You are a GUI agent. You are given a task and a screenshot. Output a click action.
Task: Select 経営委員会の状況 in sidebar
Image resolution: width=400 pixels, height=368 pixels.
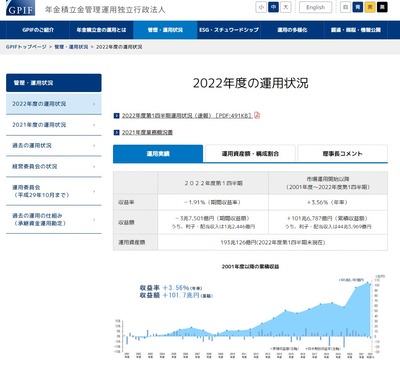(x=54, y=166)
